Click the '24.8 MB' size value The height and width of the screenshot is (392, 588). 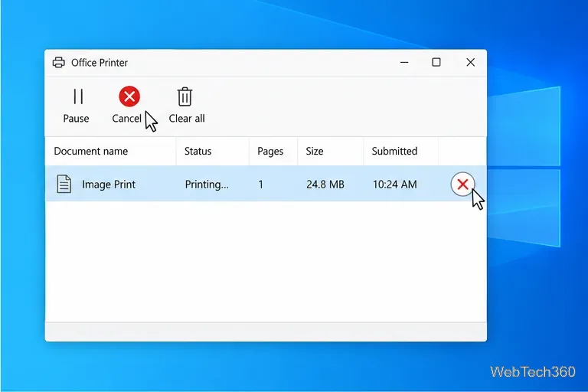tap(325, 185)
